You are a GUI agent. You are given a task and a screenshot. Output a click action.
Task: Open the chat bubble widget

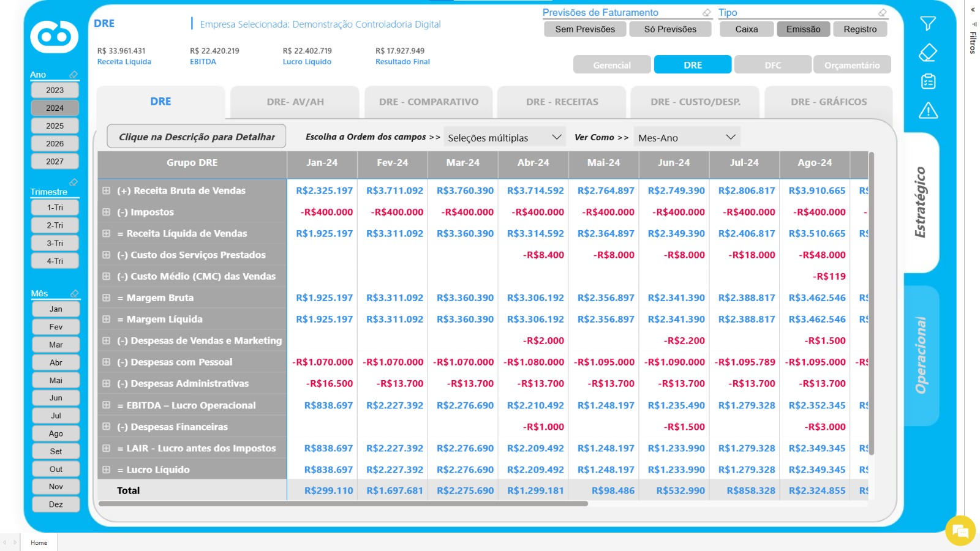[x=960, y=530]
